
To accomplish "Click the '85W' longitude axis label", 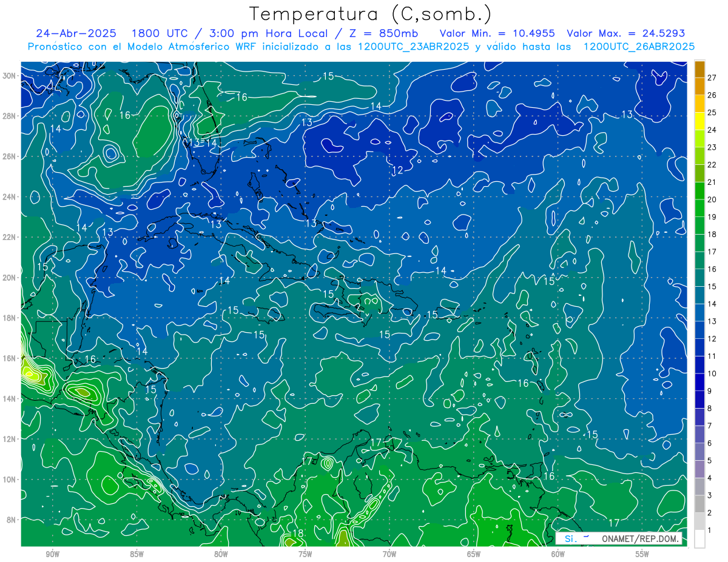I will 136,554.
